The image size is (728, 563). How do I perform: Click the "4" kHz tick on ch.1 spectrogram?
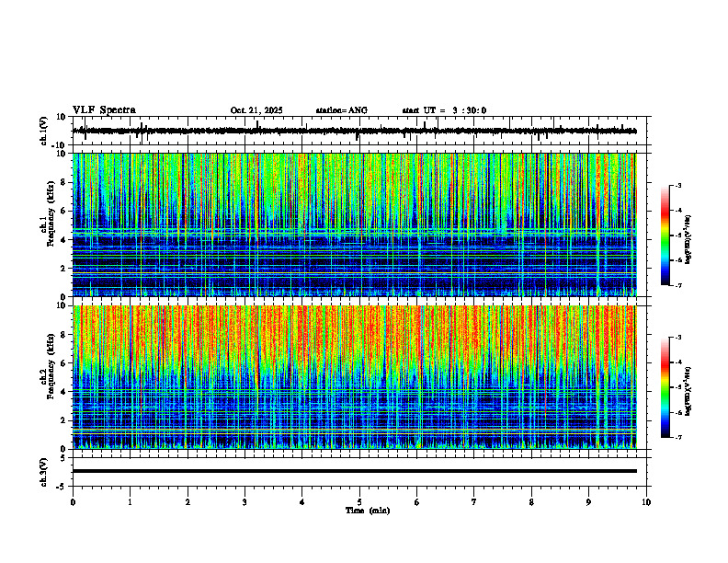tap(64, 240)
